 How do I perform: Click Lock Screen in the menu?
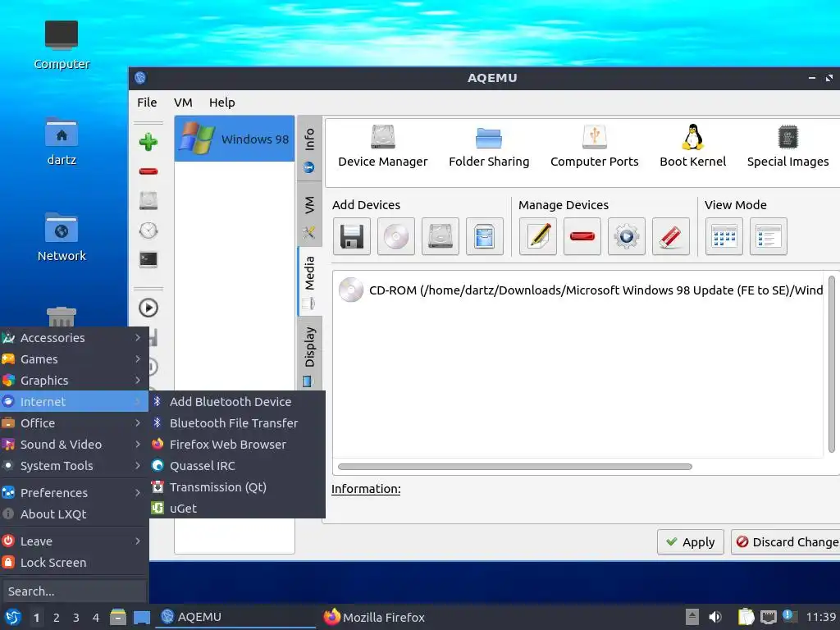[x=74, y=563]
